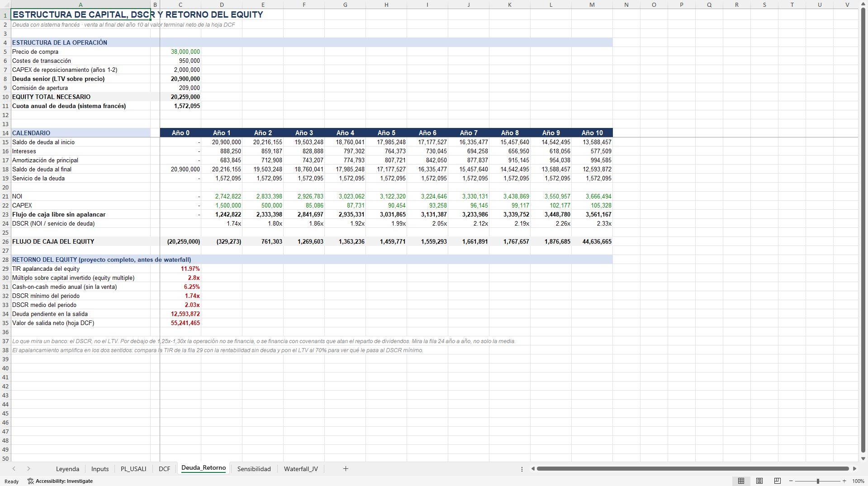Select equity flow Año 10 value 44,636,665
Viewport: 868px width, 486px height.
click(x=592, y=241)
